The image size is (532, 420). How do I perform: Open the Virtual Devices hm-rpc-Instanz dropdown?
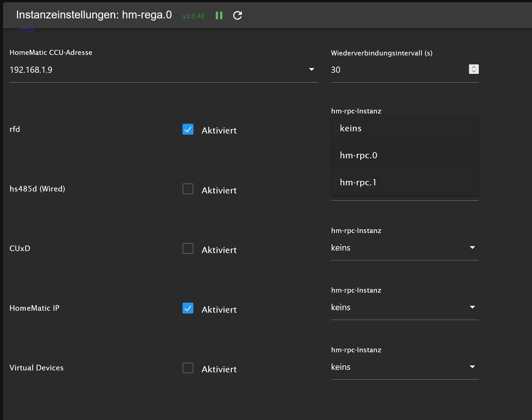tap(405, 367)
